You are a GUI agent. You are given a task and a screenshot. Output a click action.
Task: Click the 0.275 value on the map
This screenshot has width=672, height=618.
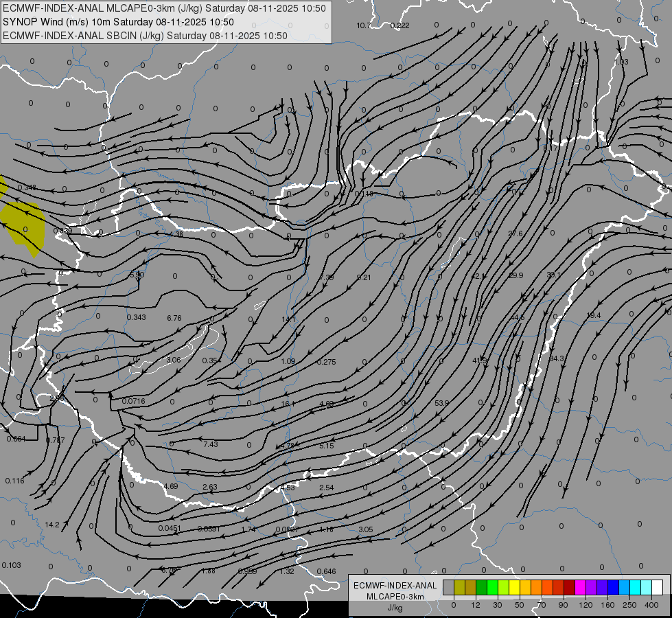click(327, 363)
